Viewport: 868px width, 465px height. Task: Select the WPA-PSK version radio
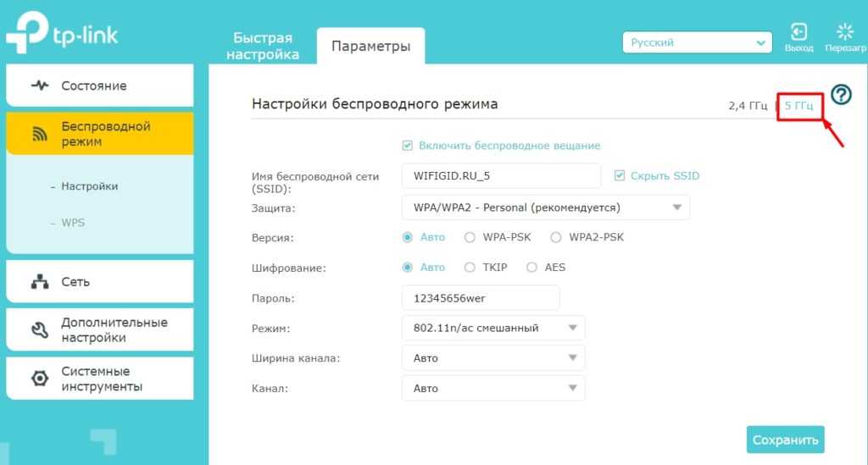[470, 237]
